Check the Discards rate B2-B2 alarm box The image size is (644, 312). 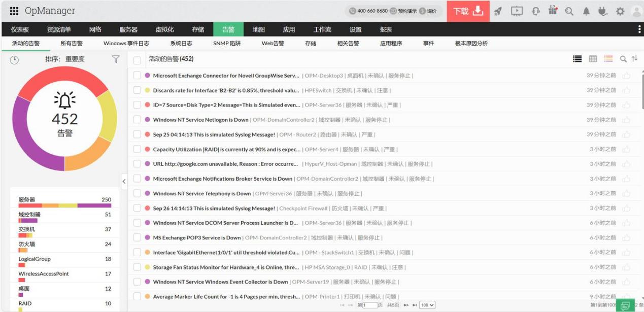tap(137, 90)
